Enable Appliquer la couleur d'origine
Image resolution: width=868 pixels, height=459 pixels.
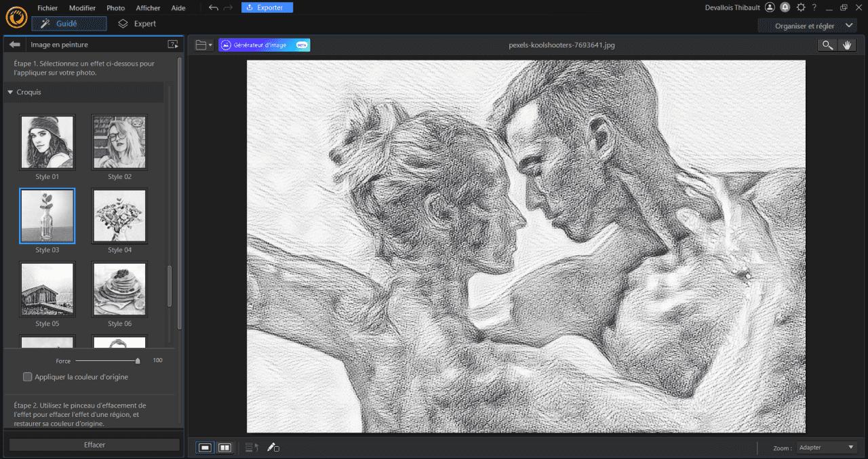tap(27, 376)
